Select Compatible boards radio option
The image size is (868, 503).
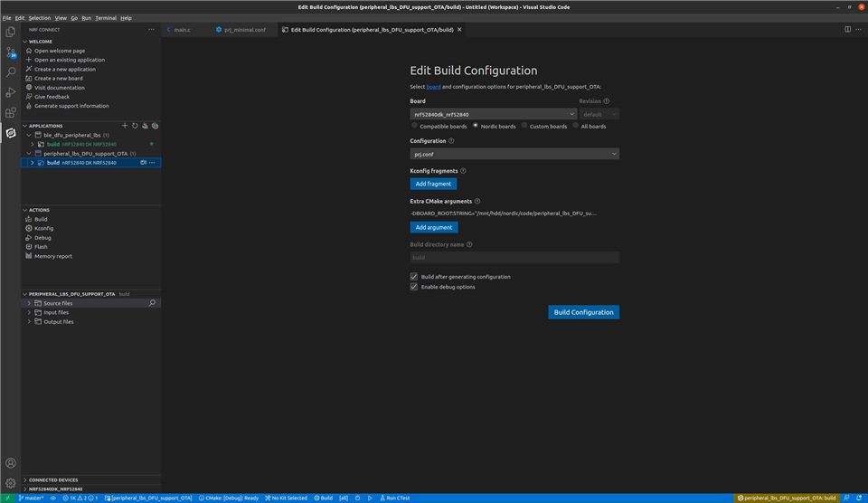(x=414, y=126)
